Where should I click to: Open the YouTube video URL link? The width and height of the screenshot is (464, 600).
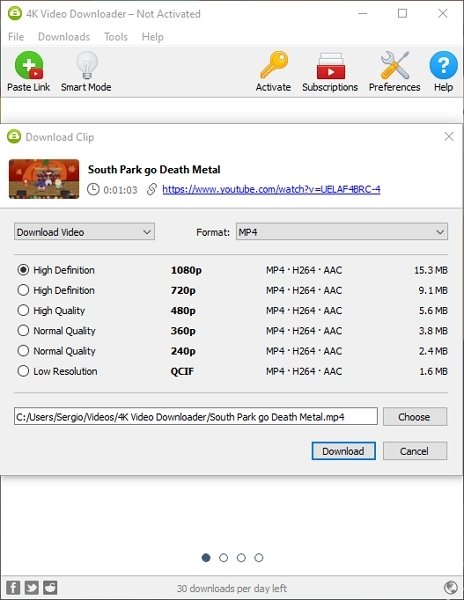click(271, 189)
